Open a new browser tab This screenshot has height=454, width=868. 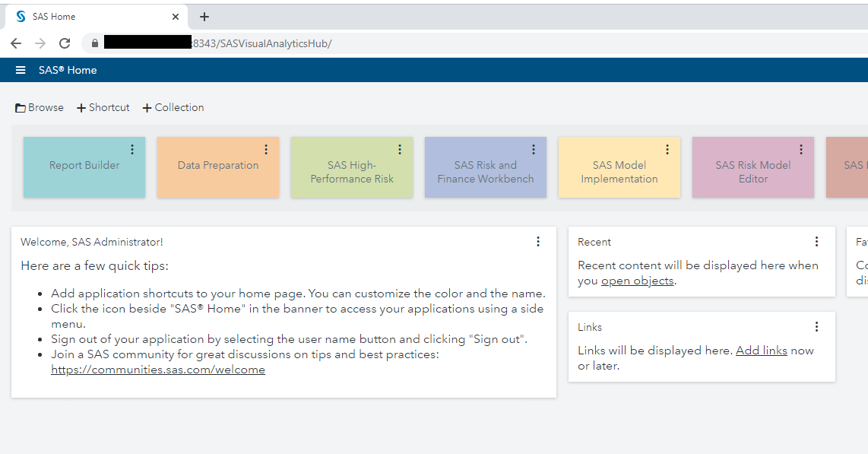(x=204, y=17)
